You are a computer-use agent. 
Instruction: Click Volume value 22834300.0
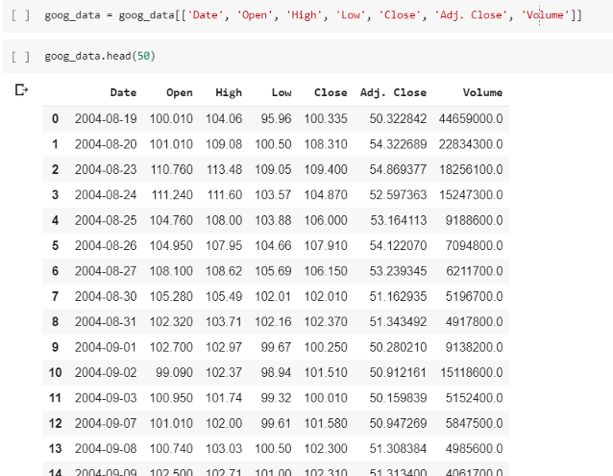tap(471, 144)
